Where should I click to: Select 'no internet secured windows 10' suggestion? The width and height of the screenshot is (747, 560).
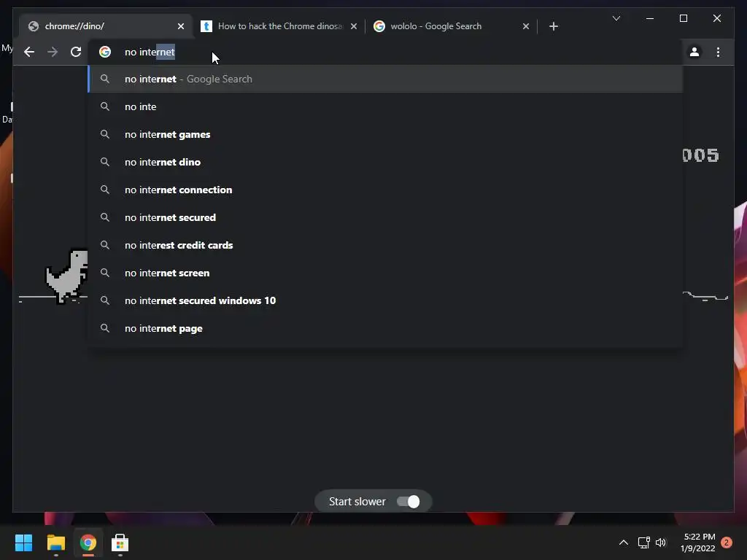coord(385,300)
